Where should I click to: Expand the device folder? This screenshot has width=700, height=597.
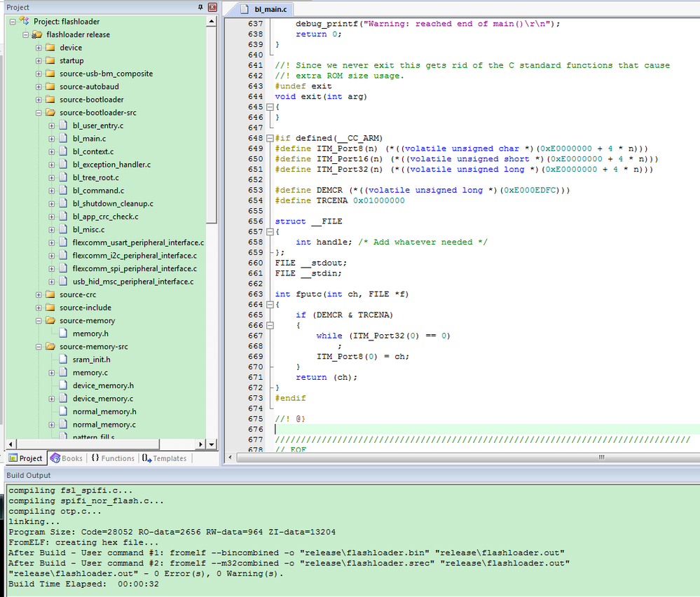tap(39, 48)
